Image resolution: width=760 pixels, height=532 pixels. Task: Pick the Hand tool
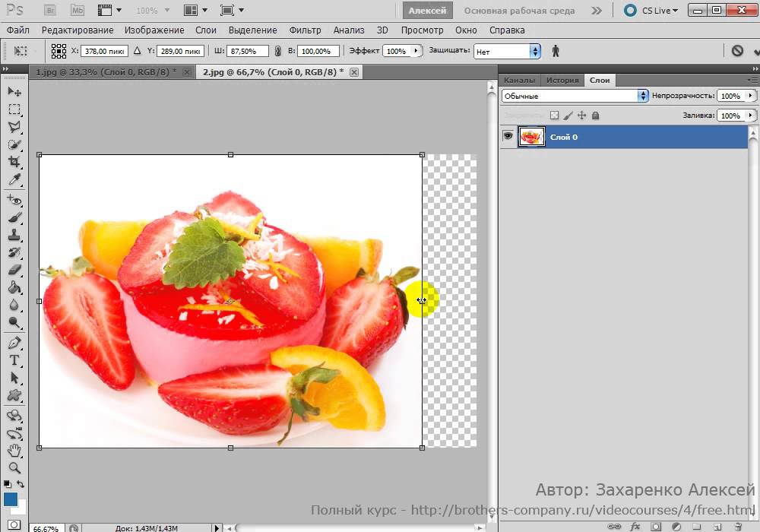(x=14, y=450)
